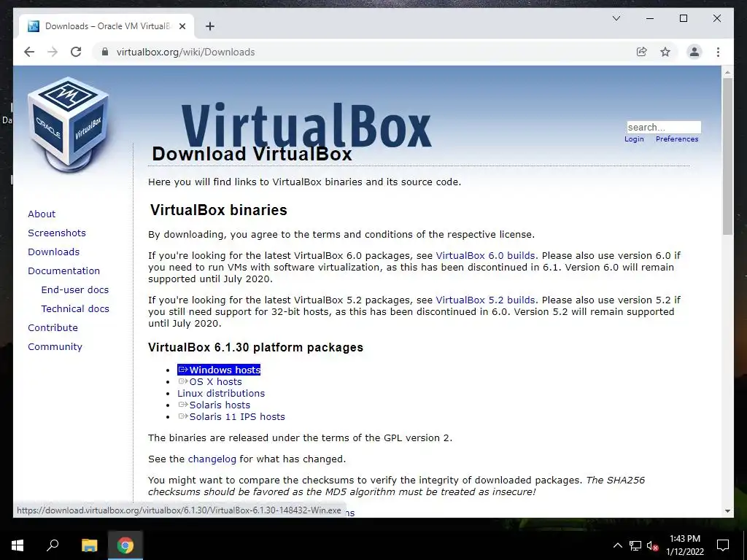Close the Downloads – Oracle VM VirtualBox tab
747x560 pixels.
click(x=182, y=26)
